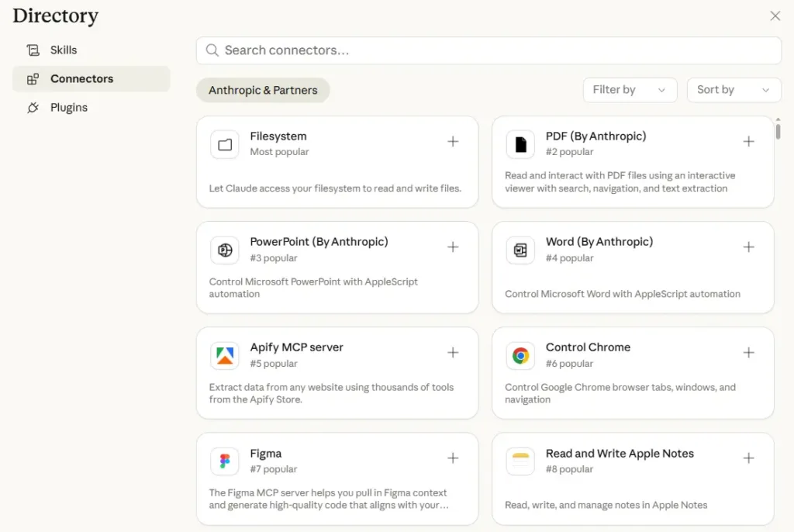Add the Control Chrome connector
The image size is (794, 532).
[x=748, y=353]
